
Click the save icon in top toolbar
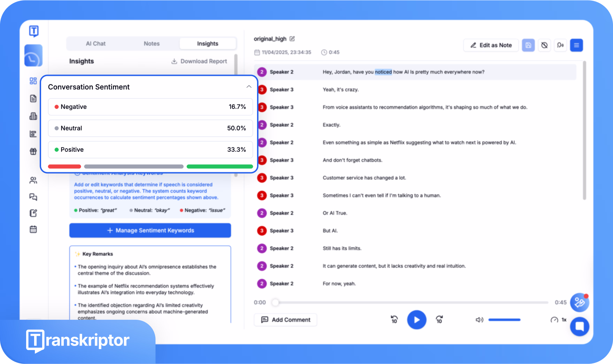point(528,45)
